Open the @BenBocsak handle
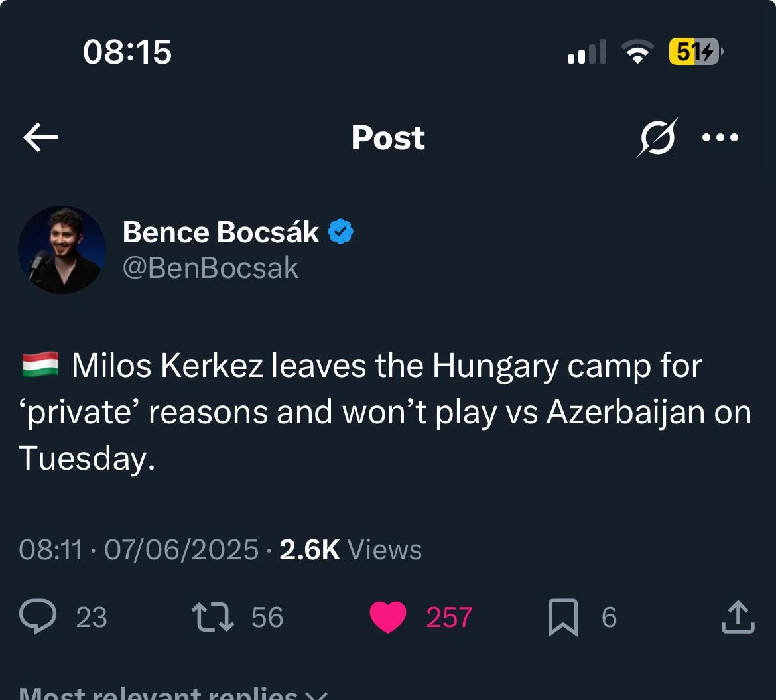 (x=210, y=268)
